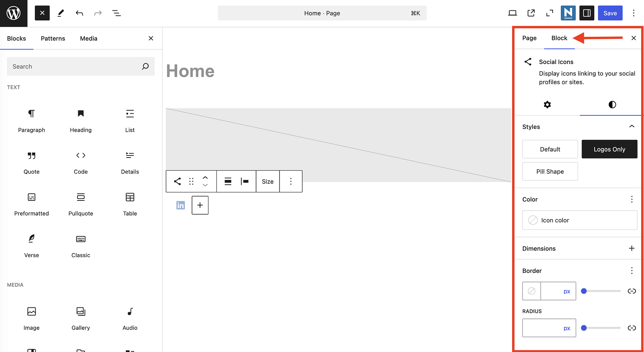Move block down with the down chevron
This screenshot has width=644, height=352.
click(x=205, y=185)
